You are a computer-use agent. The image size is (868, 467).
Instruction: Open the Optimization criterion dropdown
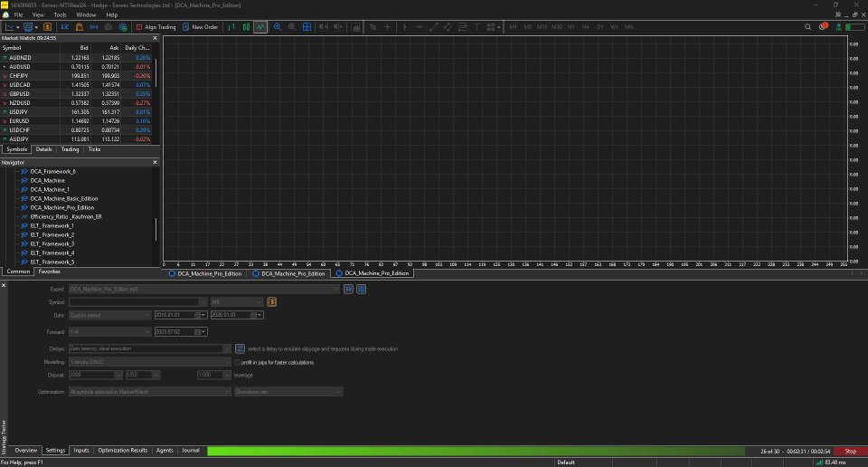click(288, 392)
